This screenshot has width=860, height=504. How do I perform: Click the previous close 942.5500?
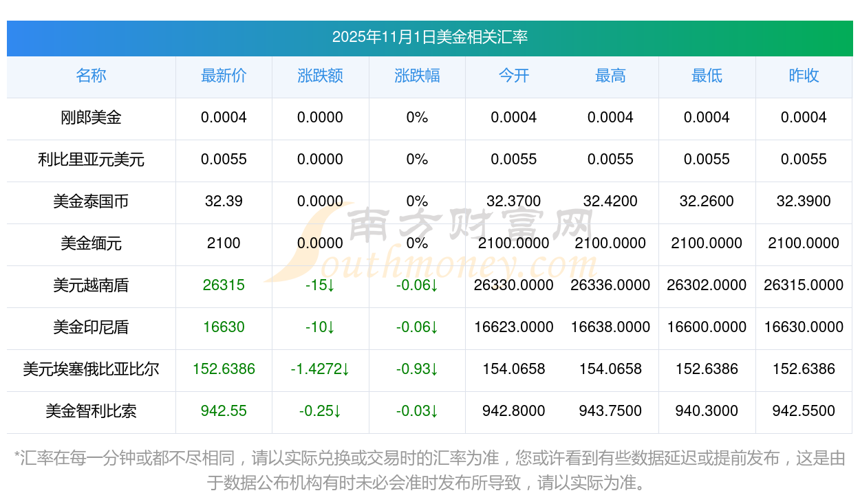tap(804, 411)
